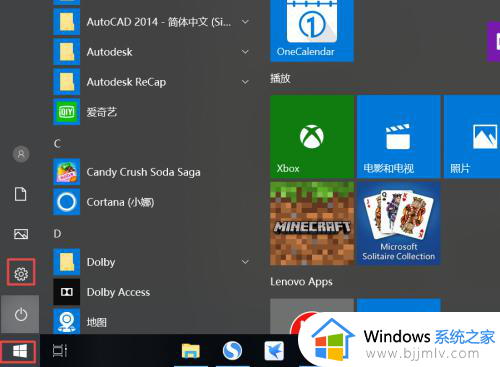Expand the Autodesk folder chevron
Viewport: 500px width, 367px height.
coord(245,52)
